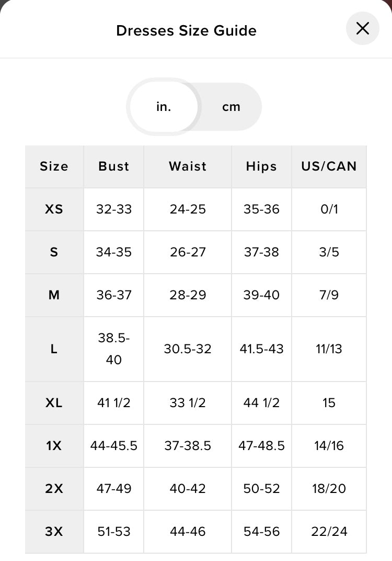The height and width of the screenshot is (561, 392).
Task: Select the 2X size row label
Action: (x=54, y=489)
